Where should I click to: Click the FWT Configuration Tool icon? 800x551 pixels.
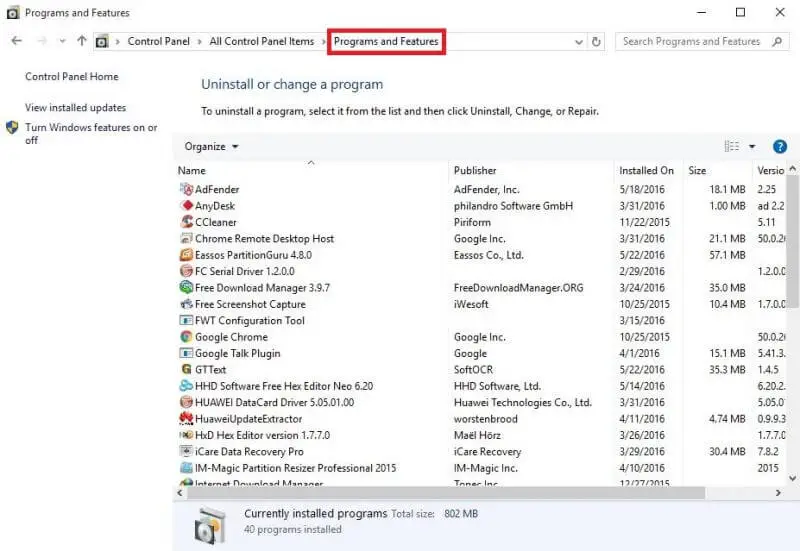186,320
